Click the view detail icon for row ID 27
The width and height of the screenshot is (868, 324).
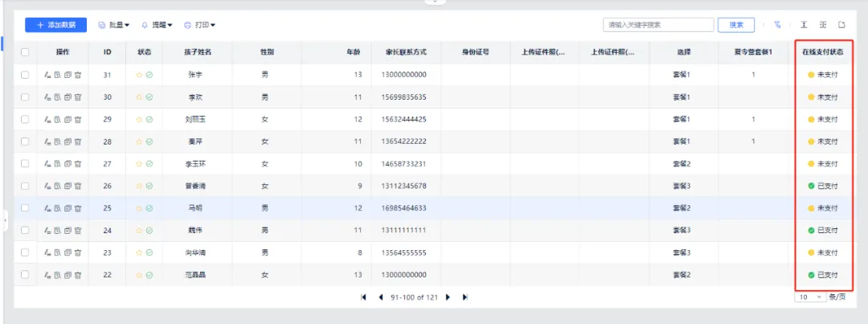[57, 164]
